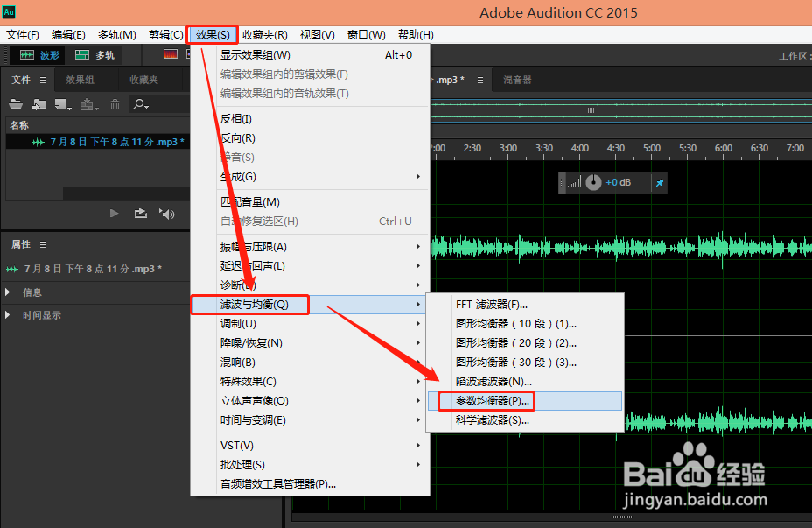Expand the 生成(G) submenu

[x=310, y=177]
